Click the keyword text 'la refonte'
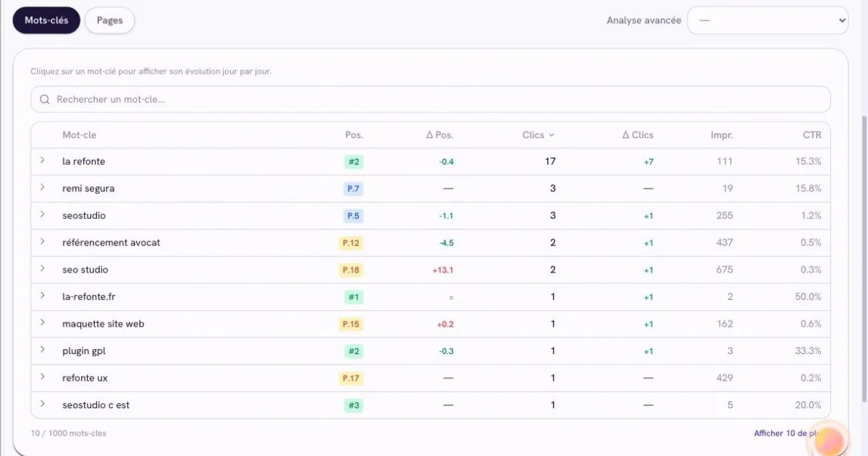Screen dimensions: 868x456 (84, 161)
